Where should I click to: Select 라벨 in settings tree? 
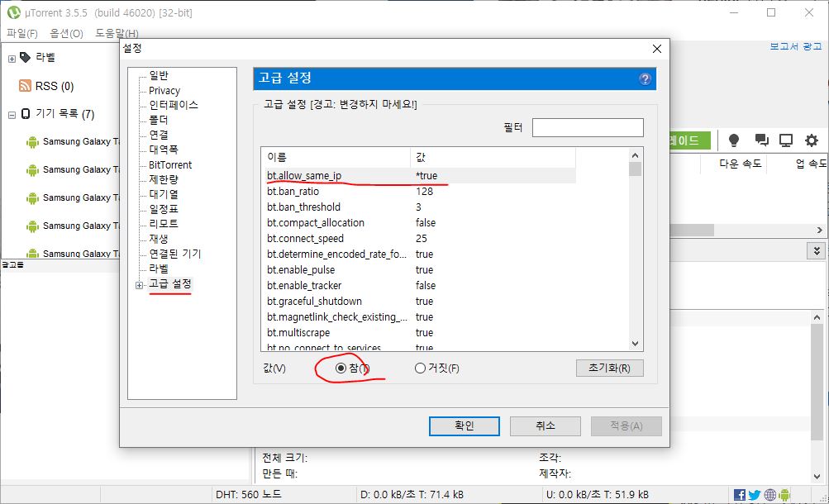point(159,269)
